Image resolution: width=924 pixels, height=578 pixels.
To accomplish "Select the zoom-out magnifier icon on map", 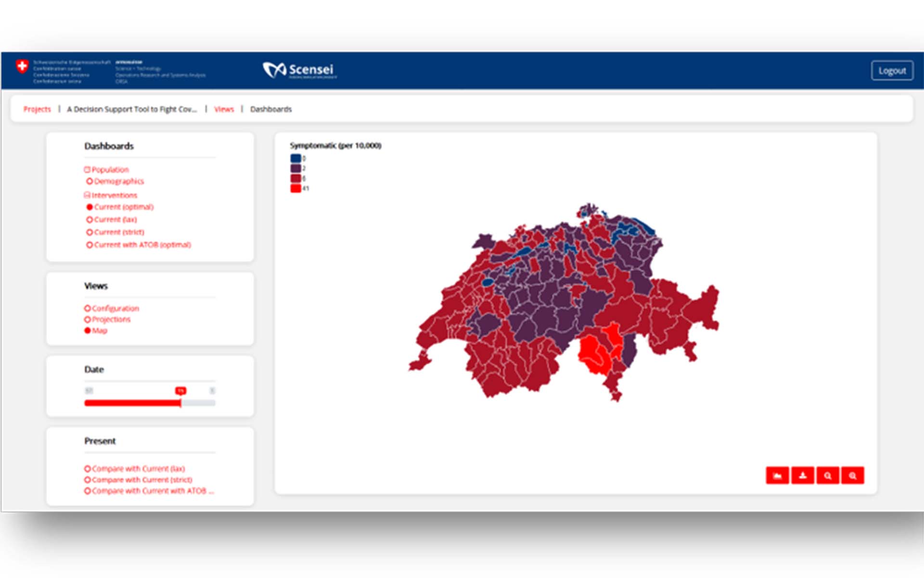I will click(852, 476).
